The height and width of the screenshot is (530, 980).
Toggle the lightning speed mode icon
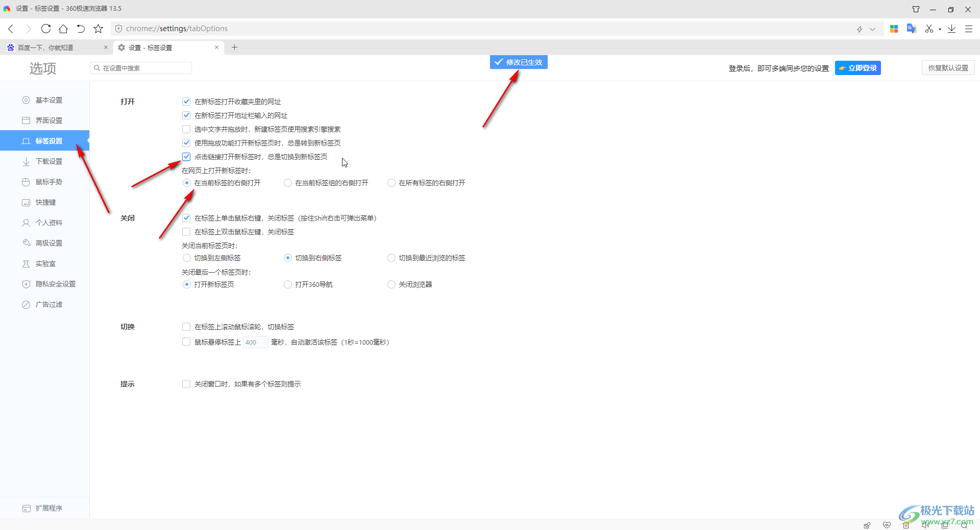coord(860,29)
